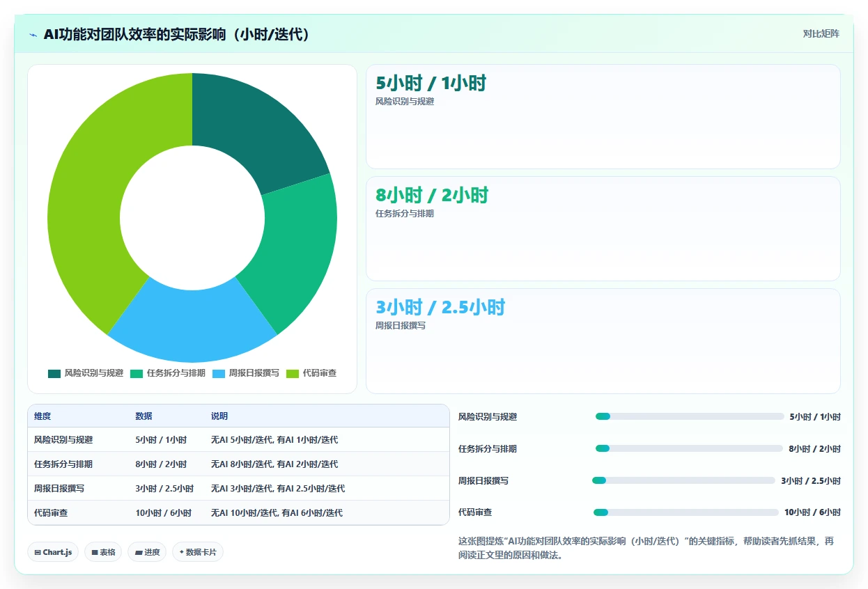Click table cell 任务拆分与排期
This screenshot has height=589, width=868.
pyautogui.click(x=63, y=464)
